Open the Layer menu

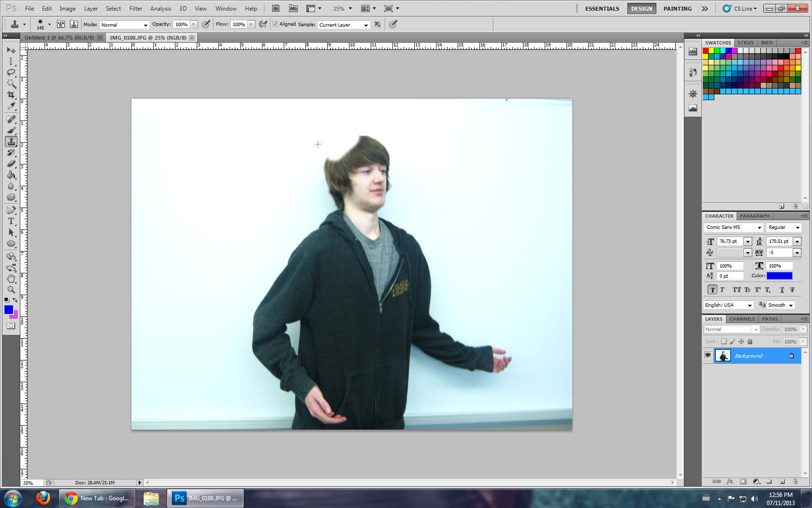[x=91, y=8]
